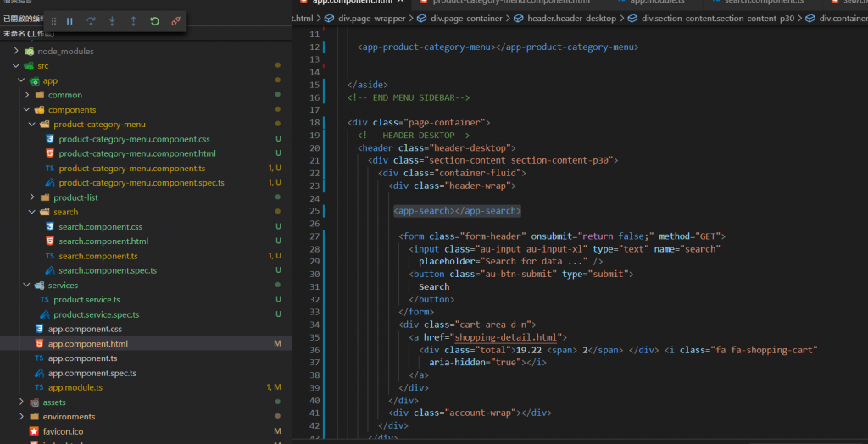Click the CSS icon beside search.component.css
The width and height of the screenshot is (868, 444).
[50, 226]
